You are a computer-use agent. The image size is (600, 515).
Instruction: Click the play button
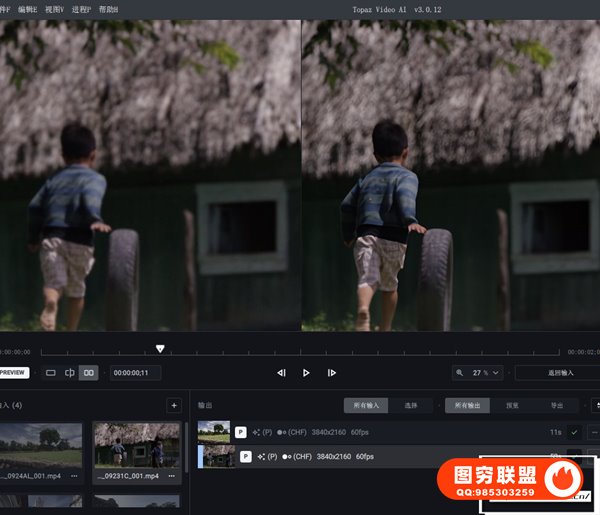306,373
